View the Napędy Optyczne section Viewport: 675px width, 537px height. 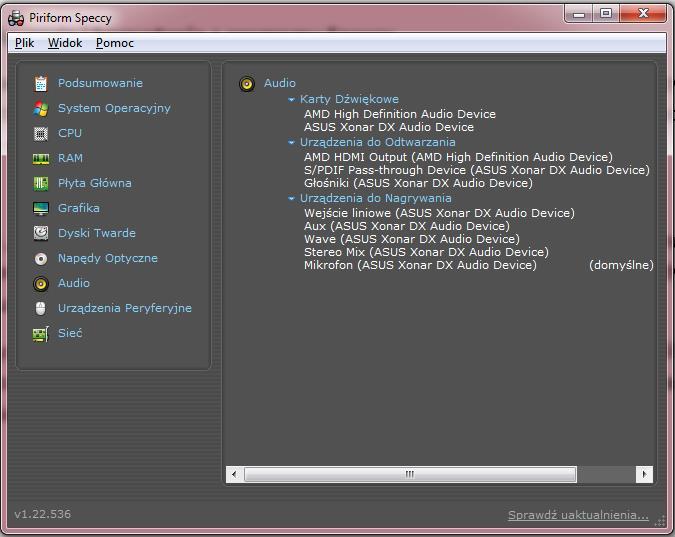(x=108, y=258)
